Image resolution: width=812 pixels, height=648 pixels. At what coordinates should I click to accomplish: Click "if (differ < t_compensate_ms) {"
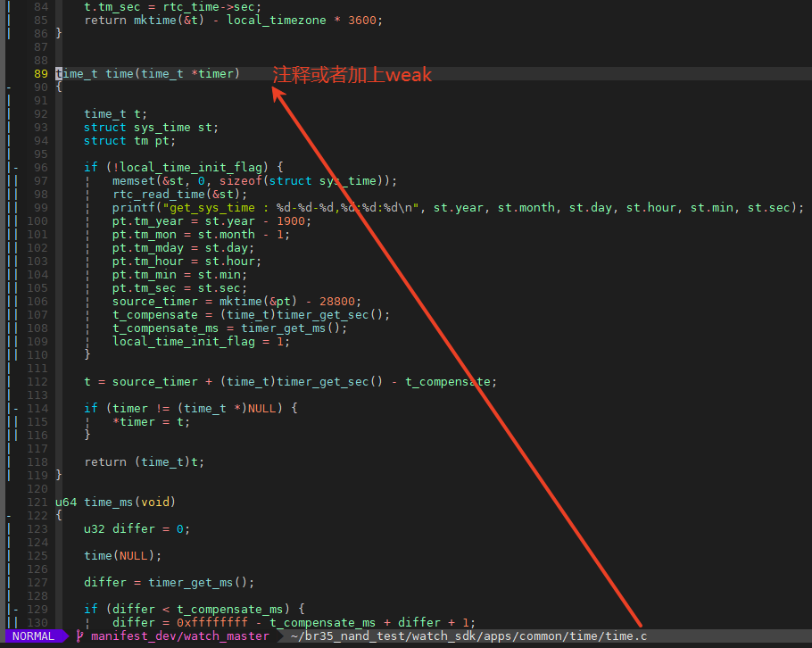pos(195,610)
